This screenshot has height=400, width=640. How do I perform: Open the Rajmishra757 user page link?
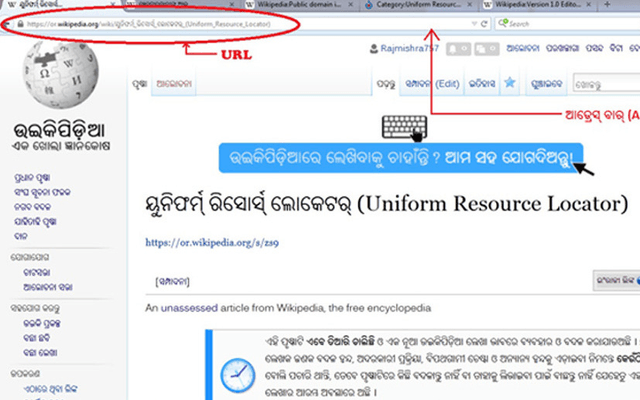[409, 49]
